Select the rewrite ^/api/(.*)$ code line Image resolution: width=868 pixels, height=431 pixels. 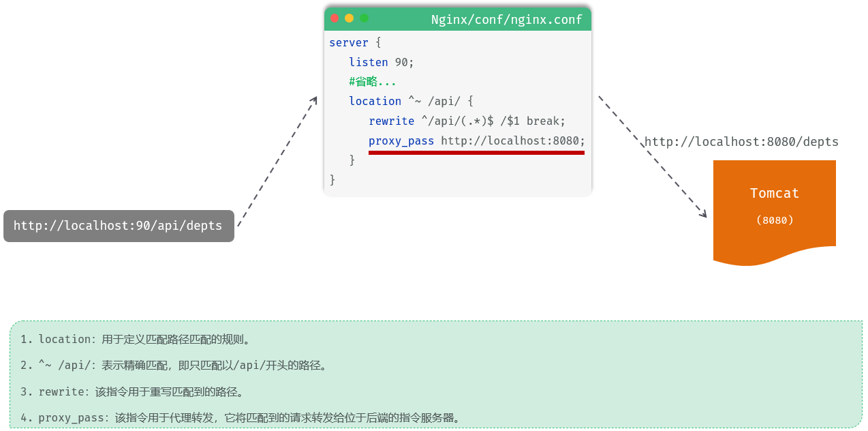click(467, 121)
